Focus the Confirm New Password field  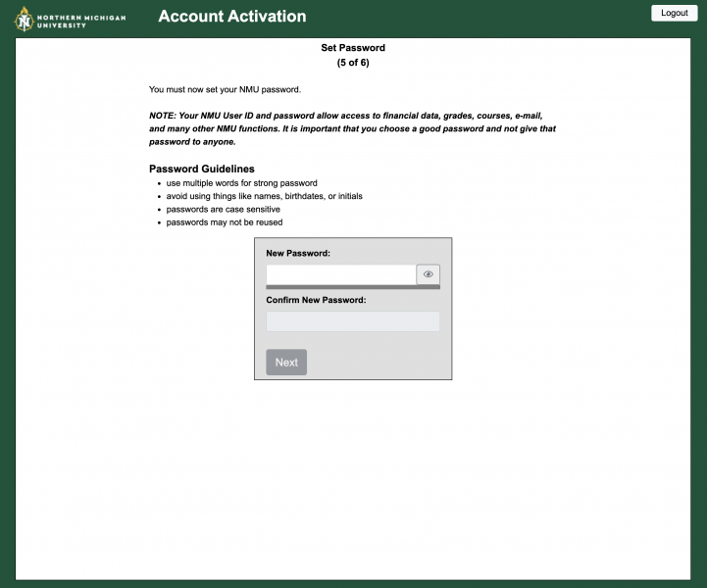click(x=353, y=321)
